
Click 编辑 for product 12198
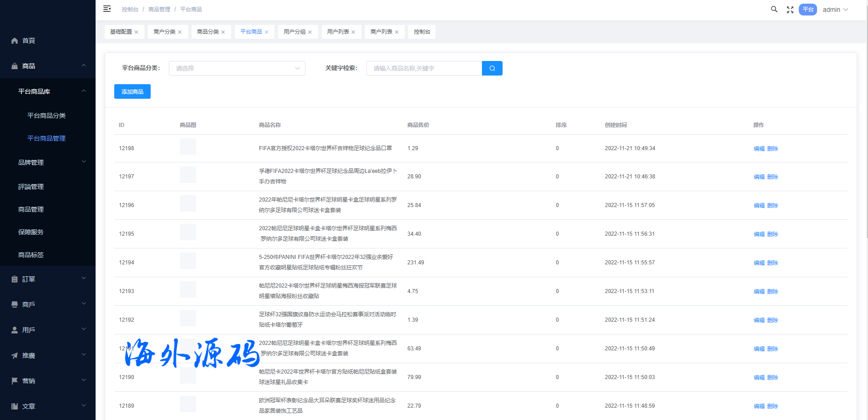click(759, 149)
